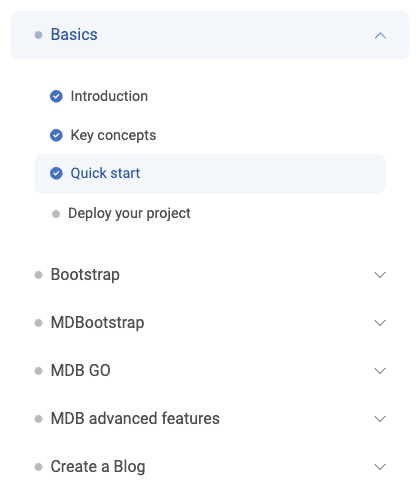
Task: Click the bullet dot beside Create a Blog
Action: 39,467
